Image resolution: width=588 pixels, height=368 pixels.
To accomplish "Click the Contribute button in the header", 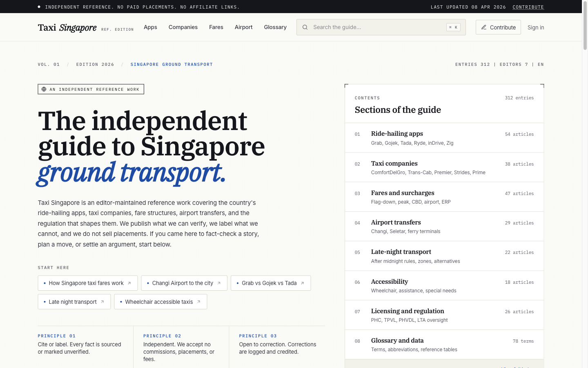I will point(498,27).
